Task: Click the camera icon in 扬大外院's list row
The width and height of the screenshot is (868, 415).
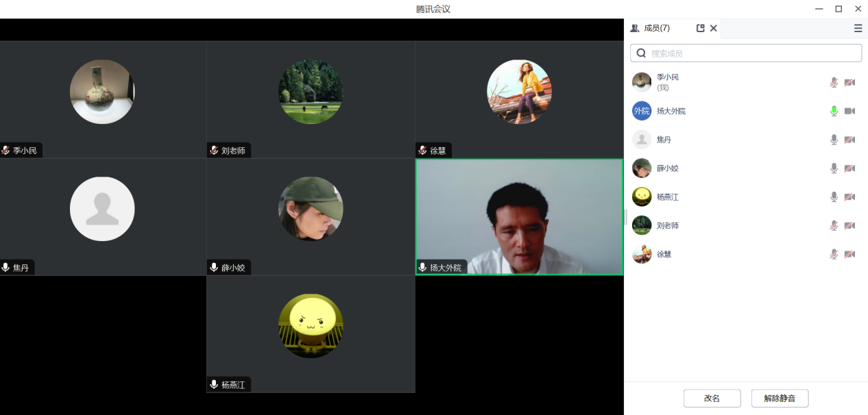Action: click(x=849, y=111)
